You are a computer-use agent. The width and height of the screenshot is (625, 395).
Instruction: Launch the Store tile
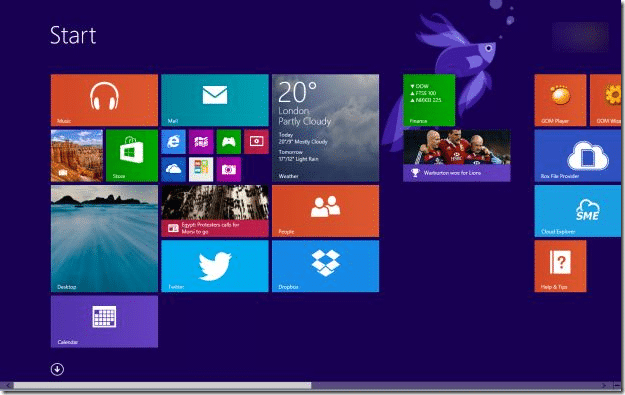click(132, 155)
